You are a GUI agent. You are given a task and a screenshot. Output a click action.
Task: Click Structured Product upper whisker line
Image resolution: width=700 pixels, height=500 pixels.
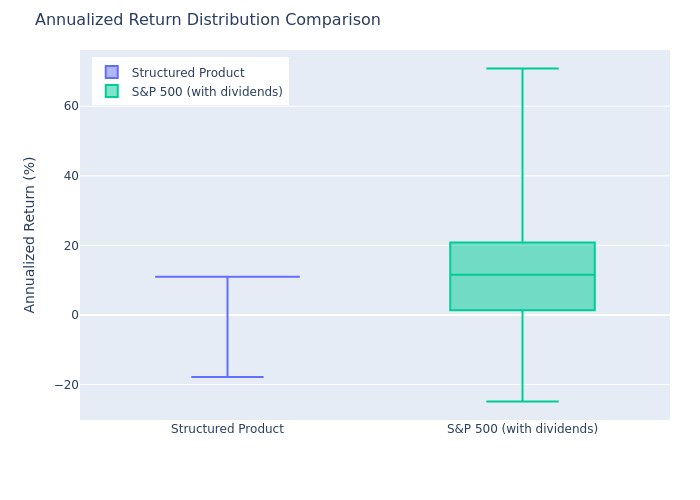click(x=228, y=277)
